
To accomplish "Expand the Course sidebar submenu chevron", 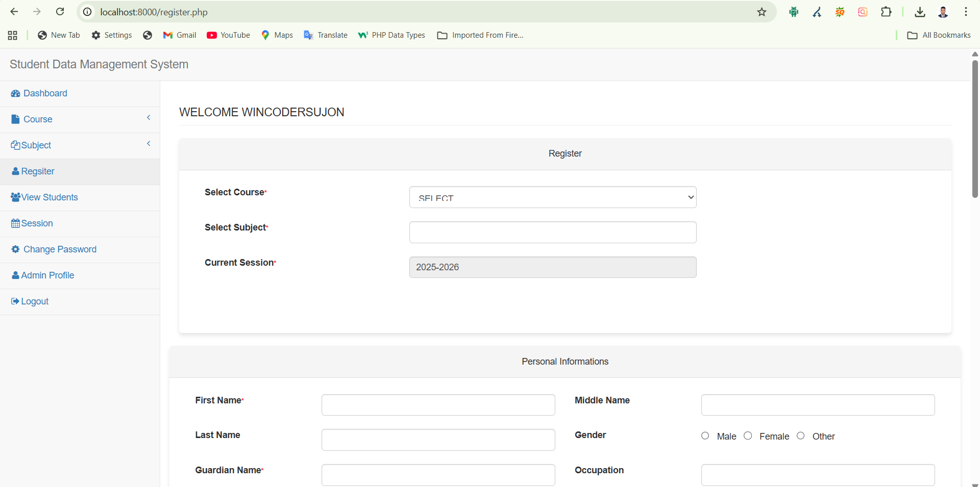I will [x=149, y=118].
